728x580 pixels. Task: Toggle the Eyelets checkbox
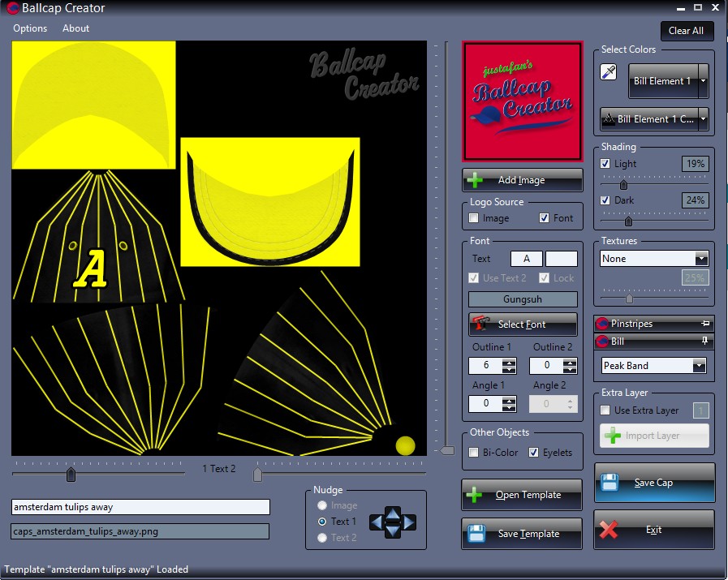534,453
